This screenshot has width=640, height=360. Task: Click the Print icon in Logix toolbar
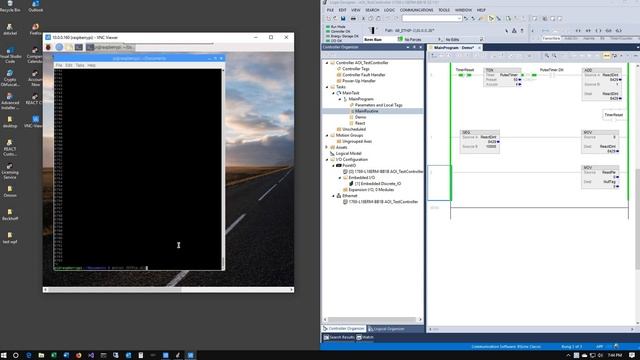[353, 18]
